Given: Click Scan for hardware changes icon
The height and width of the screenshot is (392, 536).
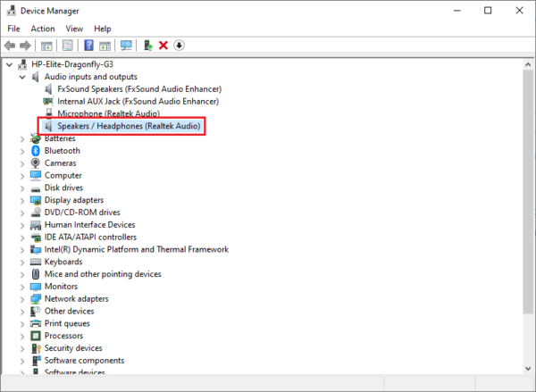Looking at the screenshot, I should pyautogui.click(x=126, y=46).
